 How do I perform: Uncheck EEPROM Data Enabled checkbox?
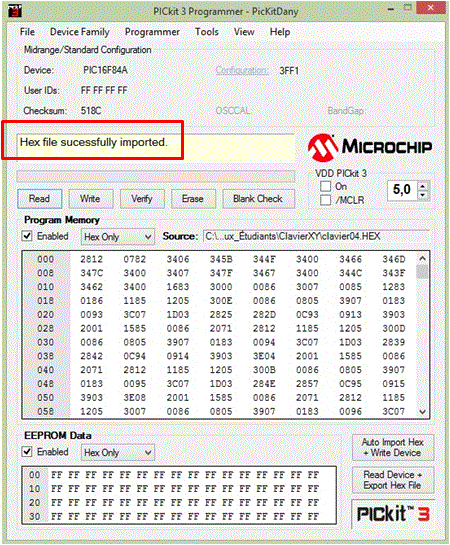(x=27, y=452)
